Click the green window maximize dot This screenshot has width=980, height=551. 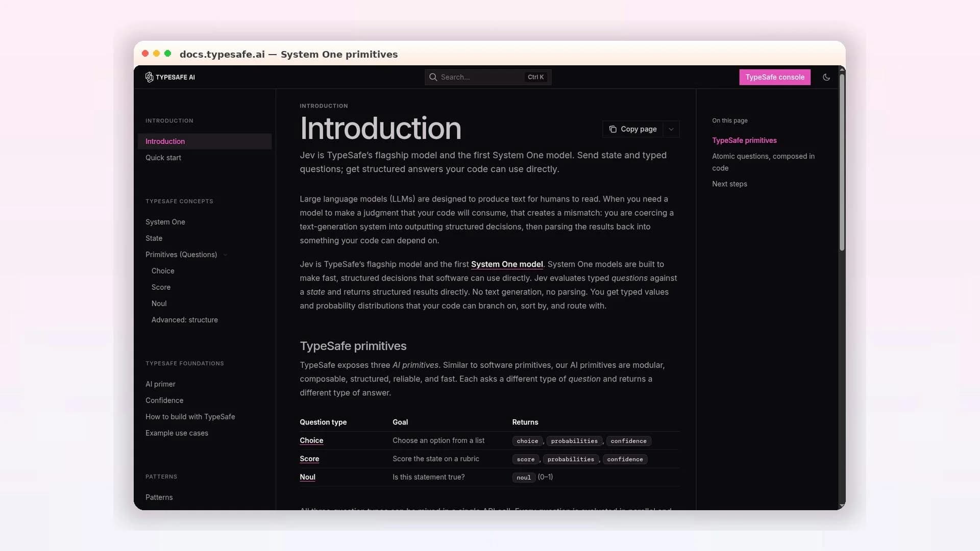pyautogui.click(x=167, y=54)
